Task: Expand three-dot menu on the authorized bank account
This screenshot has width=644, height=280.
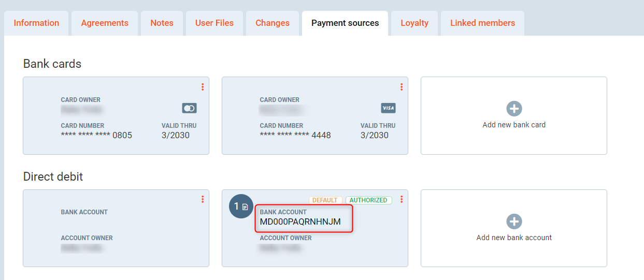Action: [402, 199]
